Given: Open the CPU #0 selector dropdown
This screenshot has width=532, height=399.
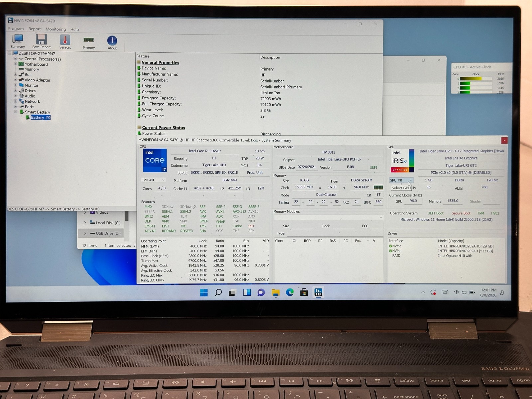Looking at the screenshot, I should pos(153,180).
